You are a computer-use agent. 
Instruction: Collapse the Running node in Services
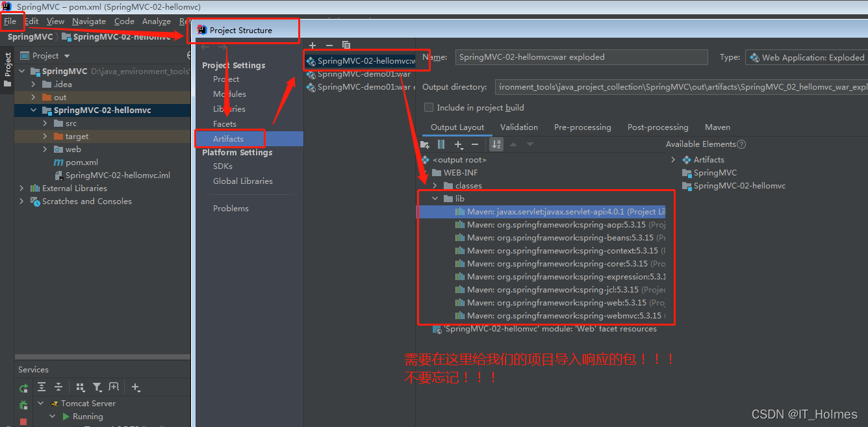(x=53, y=417)
